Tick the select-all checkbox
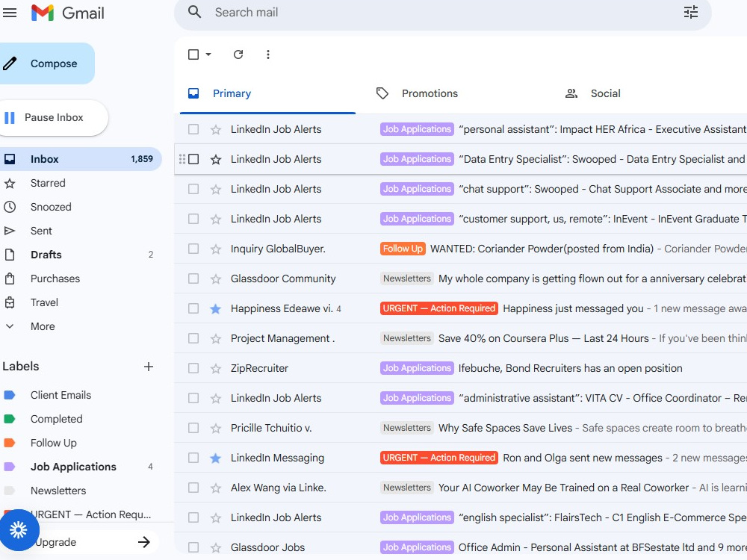 coord(193,55)
